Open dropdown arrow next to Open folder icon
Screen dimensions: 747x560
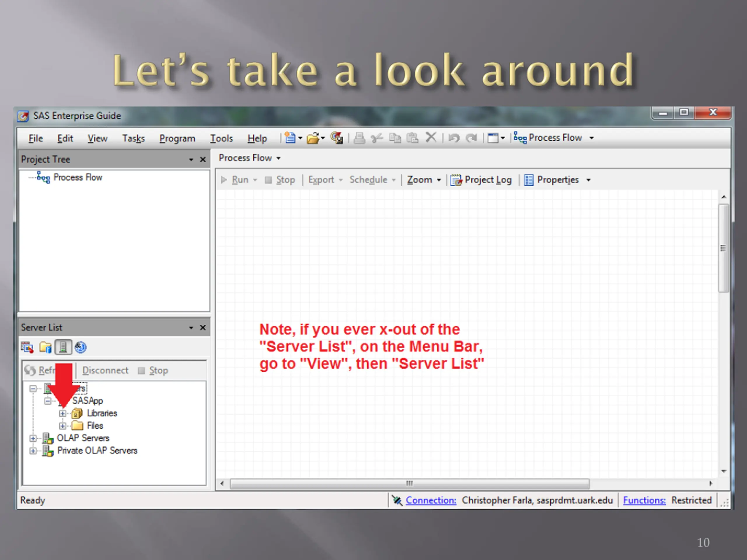tap(323, 138)
